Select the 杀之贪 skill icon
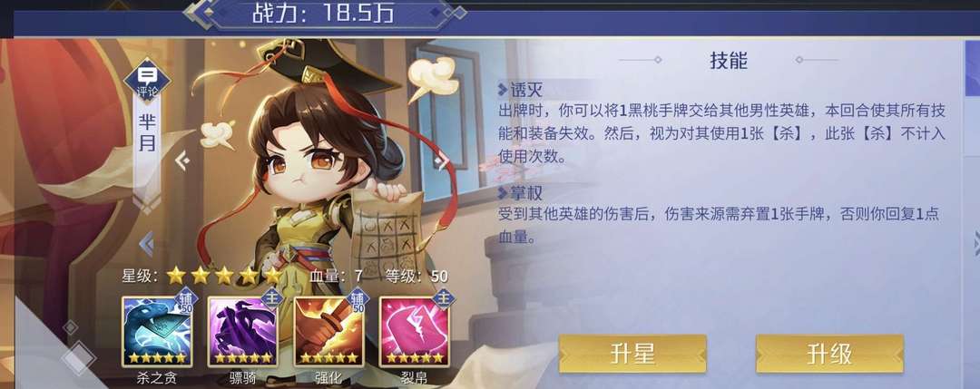 [157, 331]
